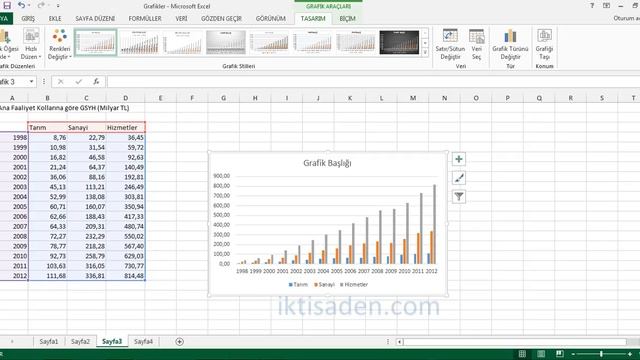
Task: Select cell with value 22,79
Action: point(86,138)
